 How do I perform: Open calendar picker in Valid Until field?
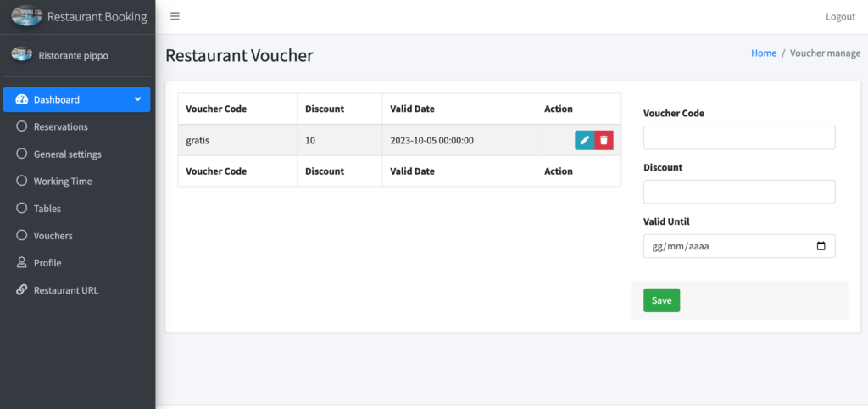coord(820,246)
